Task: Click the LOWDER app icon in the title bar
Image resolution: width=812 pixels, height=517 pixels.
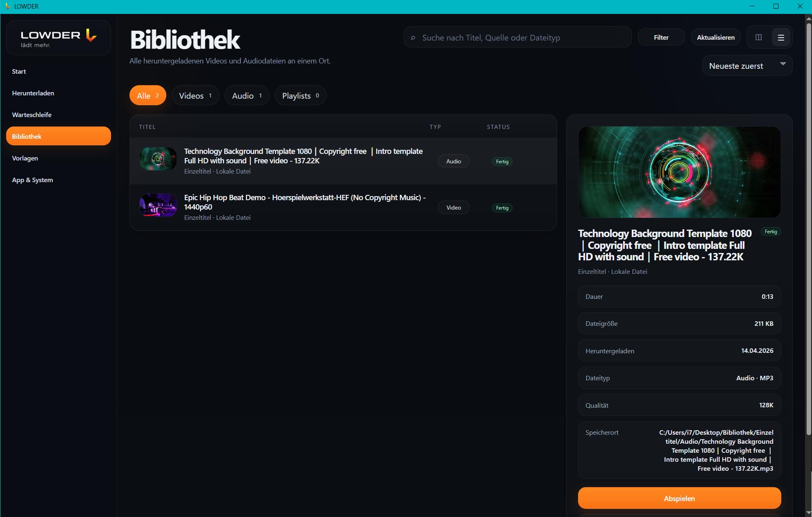Action: 8,6
